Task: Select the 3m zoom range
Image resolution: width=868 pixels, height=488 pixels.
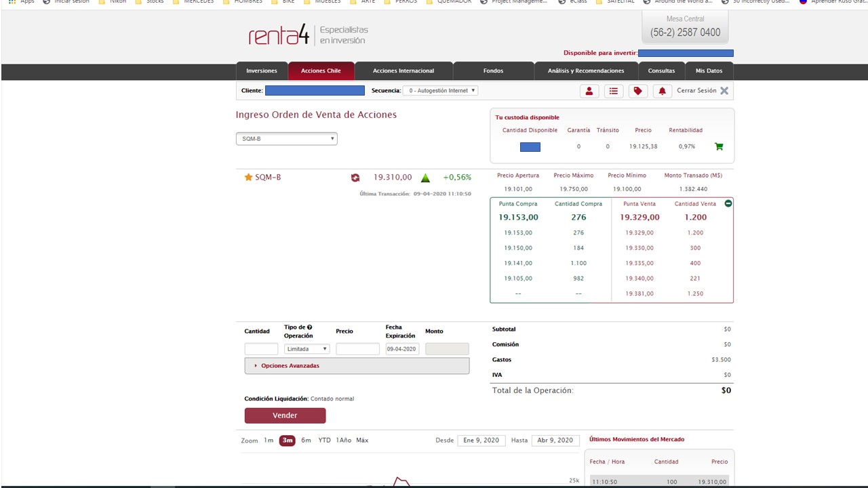Action: (288, 441)
